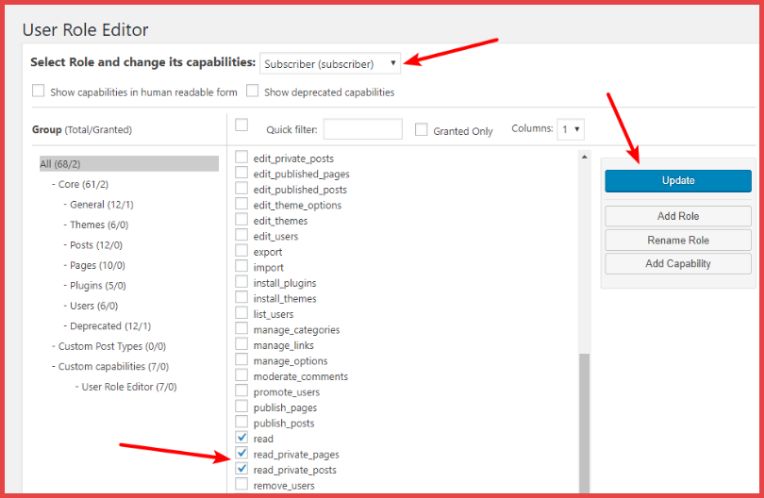Check the edit_private_posts capability
764x498 pixels.
241,157
